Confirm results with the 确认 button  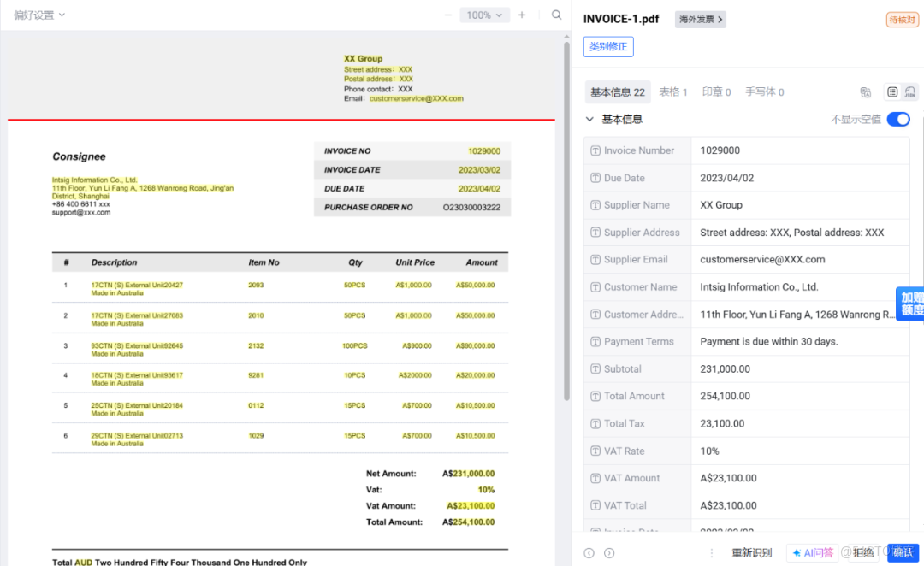pyautogui.click(x=903, y=552)
